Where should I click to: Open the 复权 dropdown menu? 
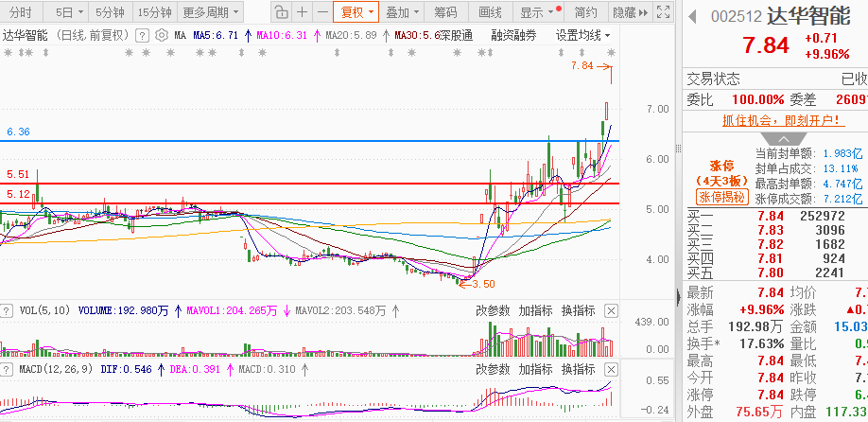click(x=357, y=12)
